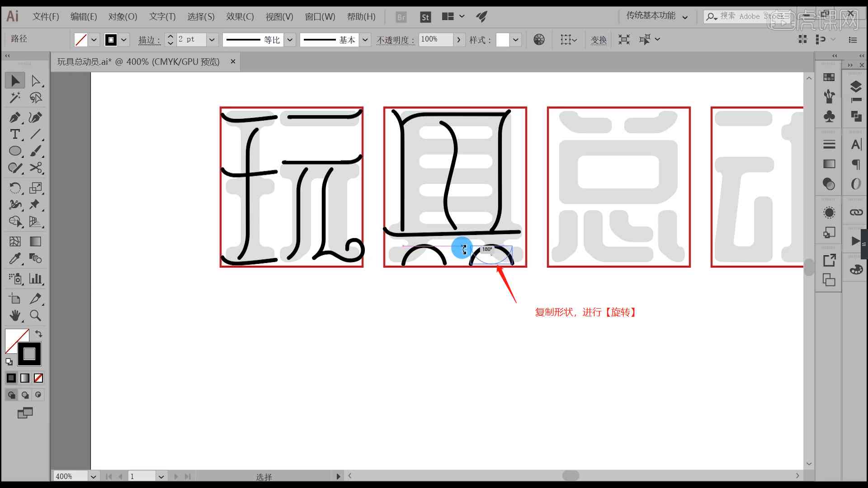Screen dimensions: 868x488
Task: Expand the stroke weight dropdown
Action: click(212, 39)
